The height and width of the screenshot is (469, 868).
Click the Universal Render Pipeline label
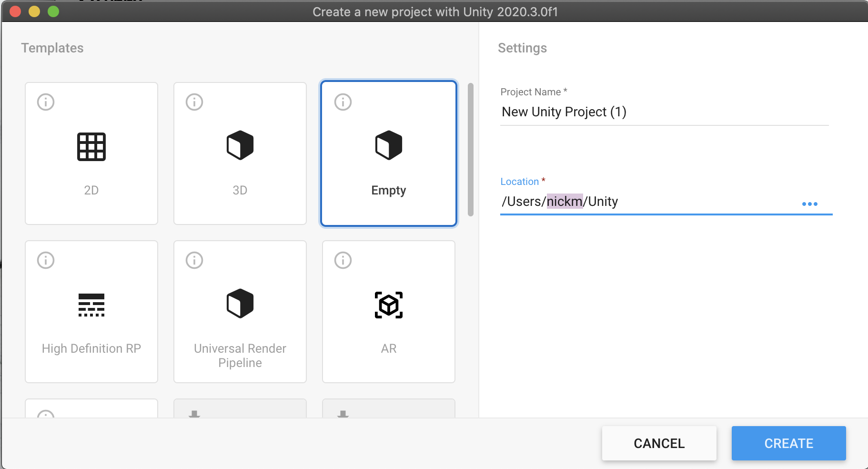(240, 356)
